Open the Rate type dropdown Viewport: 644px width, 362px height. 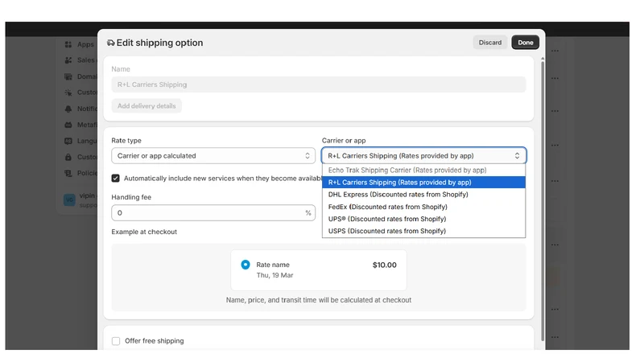pos(213,156)
